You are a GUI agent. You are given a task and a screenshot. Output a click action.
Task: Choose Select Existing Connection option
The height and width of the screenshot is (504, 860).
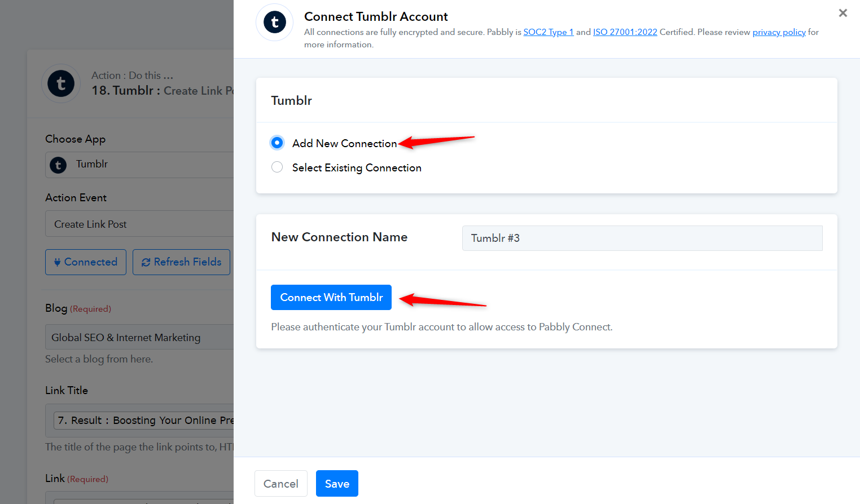[277, 167]
